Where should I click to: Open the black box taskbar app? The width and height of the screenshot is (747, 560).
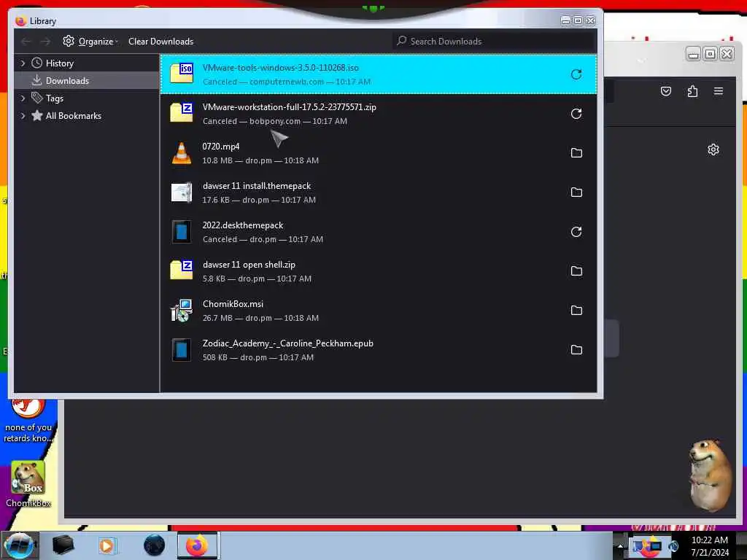pos(63,545)
